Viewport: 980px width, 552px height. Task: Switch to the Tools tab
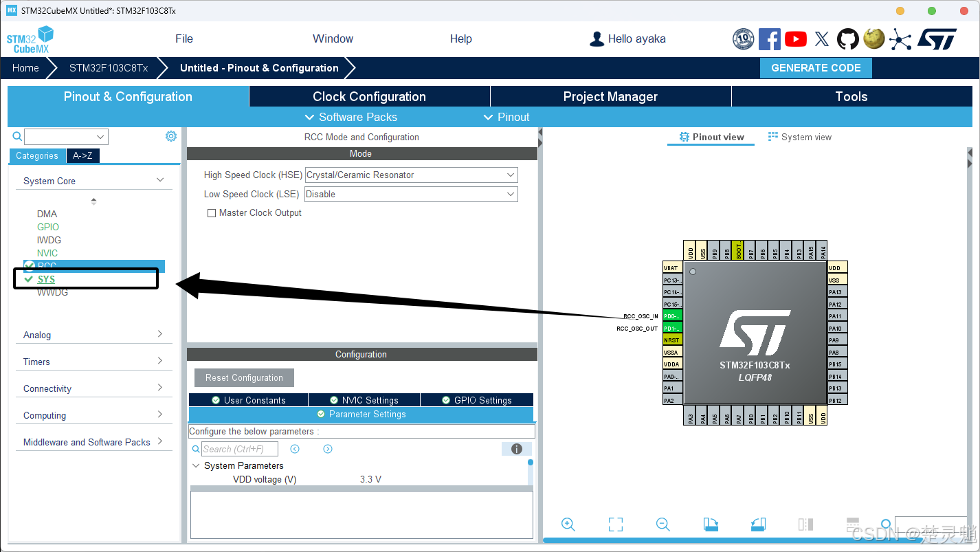(x=851, y=96)
